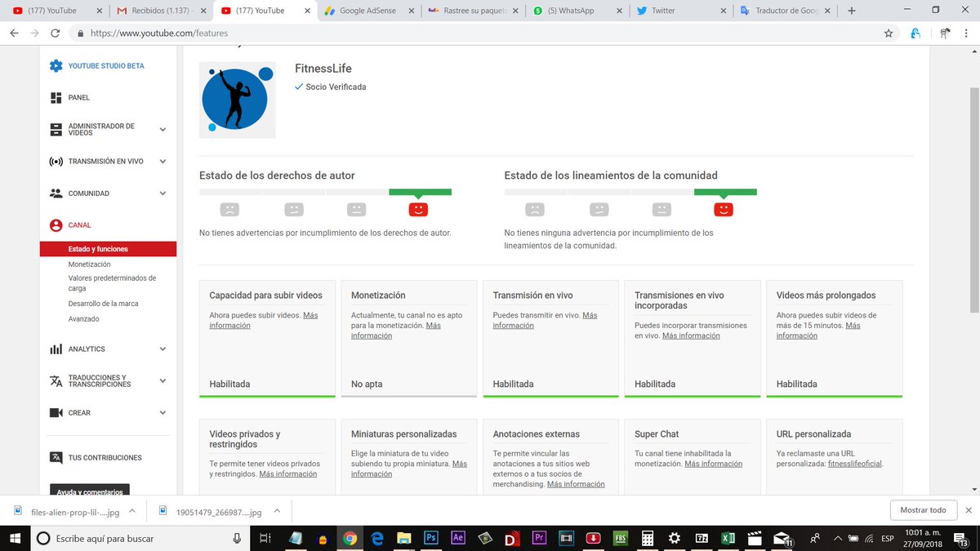Screen dimensions: 980x551
Task: Open YouTube Studio Beta gear icon
Action: coord(56,66)
